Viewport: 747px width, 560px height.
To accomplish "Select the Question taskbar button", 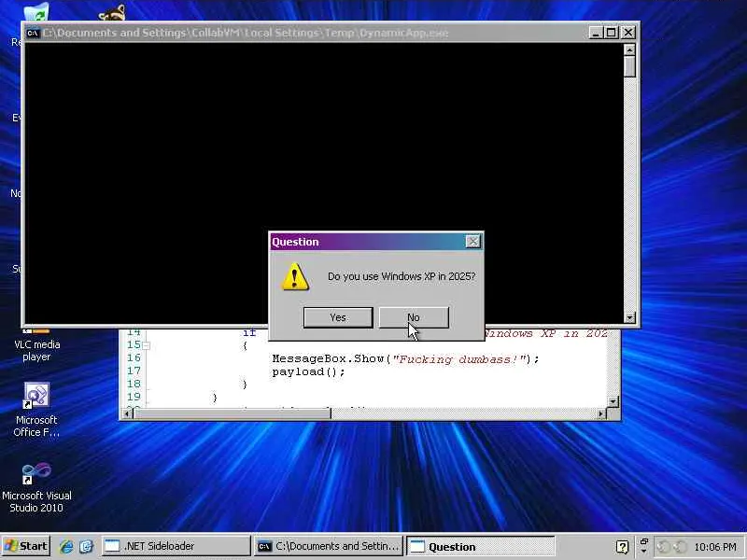I will point(481,546).
